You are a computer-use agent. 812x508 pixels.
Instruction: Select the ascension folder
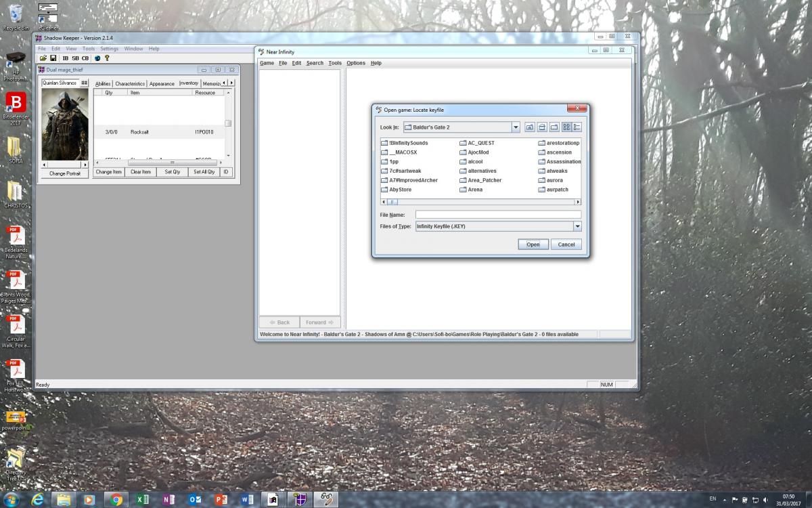point(555,152)
